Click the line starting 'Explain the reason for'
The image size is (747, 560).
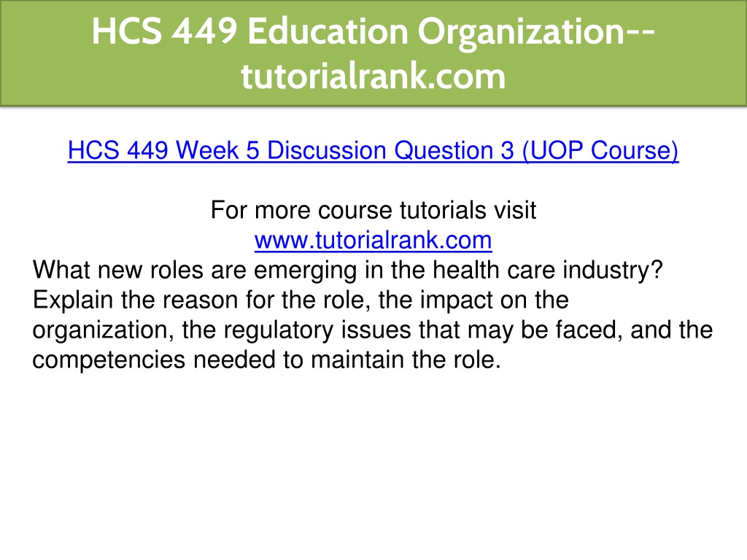(x=301, y=300)
